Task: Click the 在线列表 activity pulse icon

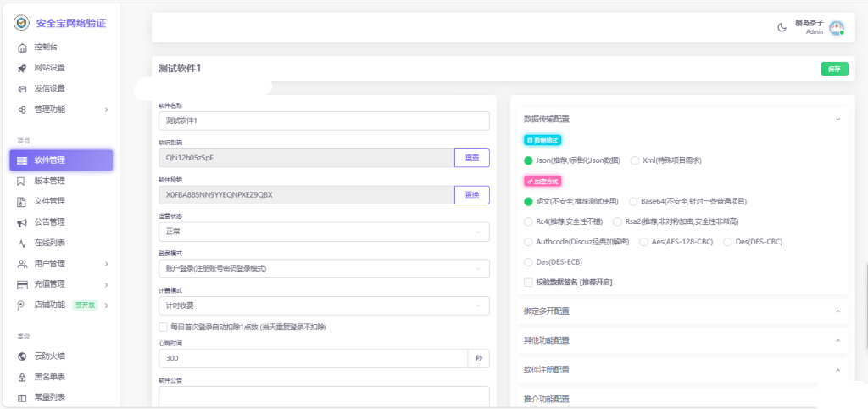Action: (x=22, y=243)
